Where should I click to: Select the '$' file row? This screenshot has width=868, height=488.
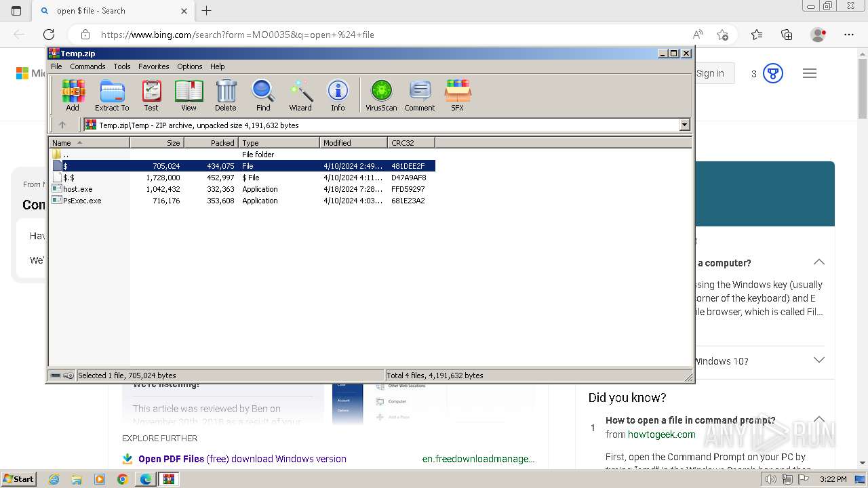(242, 166)
